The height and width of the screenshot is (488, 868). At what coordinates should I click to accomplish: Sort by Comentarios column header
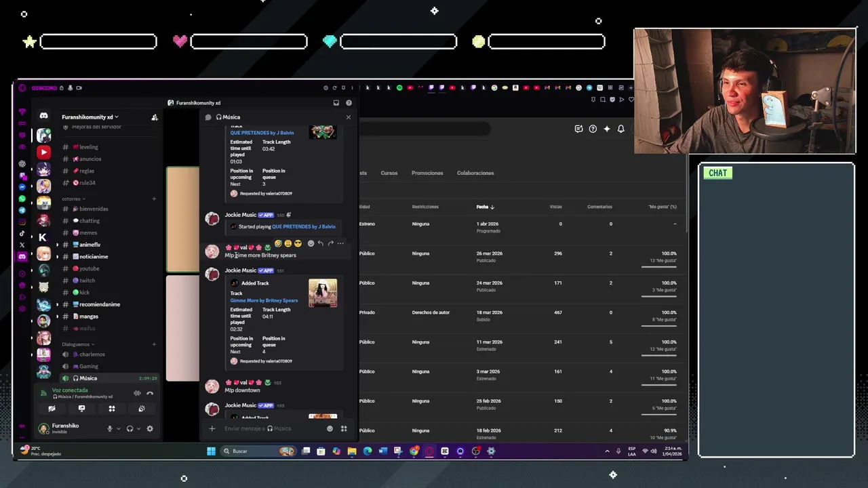[599, 207]
